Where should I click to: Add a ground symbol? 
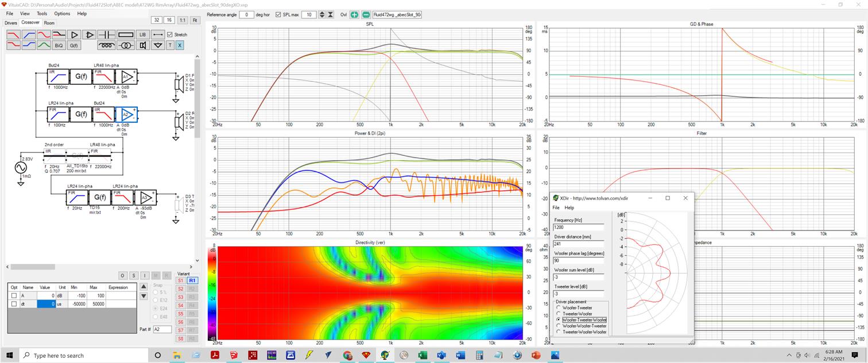[x=158, y=45]
